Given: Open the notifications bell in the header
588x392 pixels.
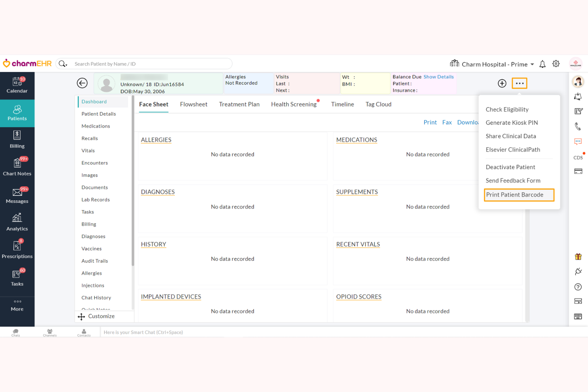Looking at the screenshot, I should [x=542, y=64].
